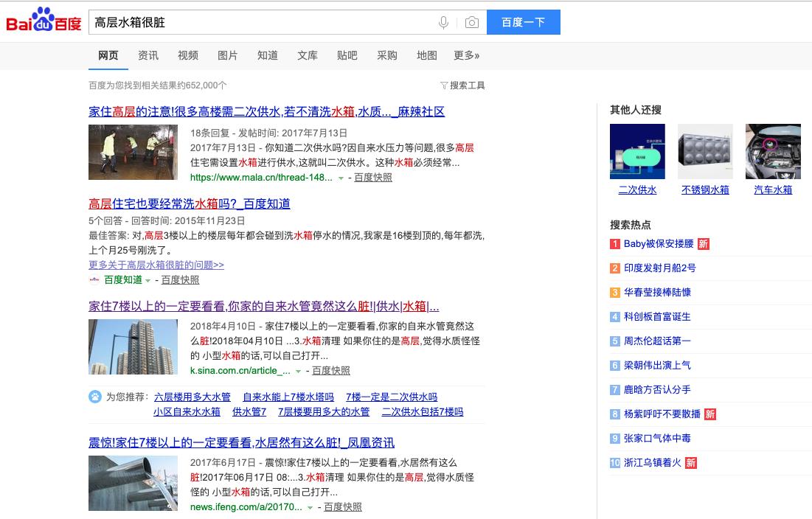
Task: Click the 二次供水 related search thumbnail
Action: (x=637, y=150)
